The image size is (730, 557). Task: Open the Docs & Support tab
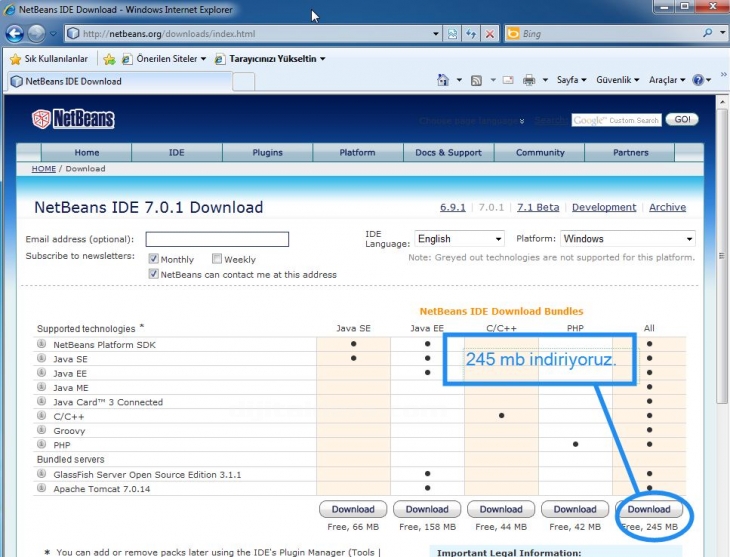point(448,153)
